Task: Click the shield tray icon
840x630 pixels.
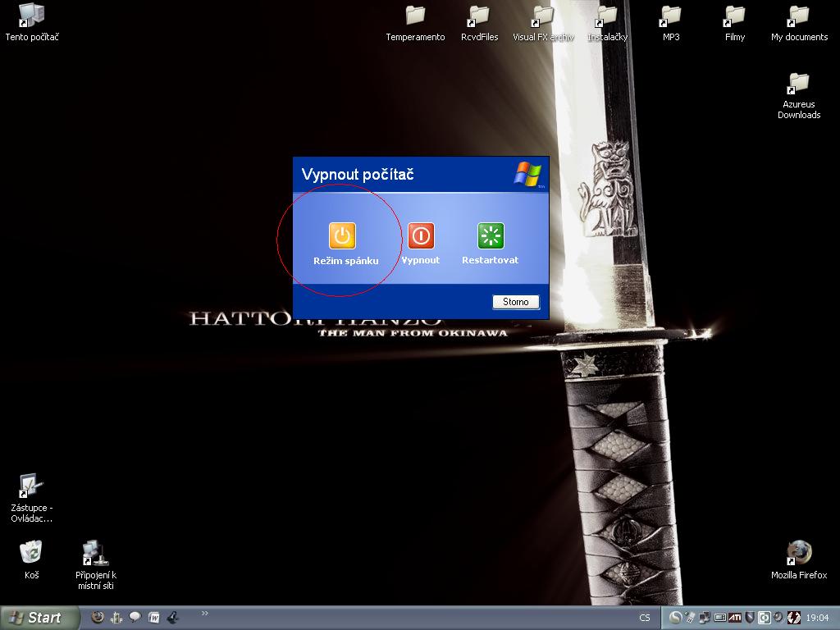Action: pyautogui.click(x=750, y=618)
